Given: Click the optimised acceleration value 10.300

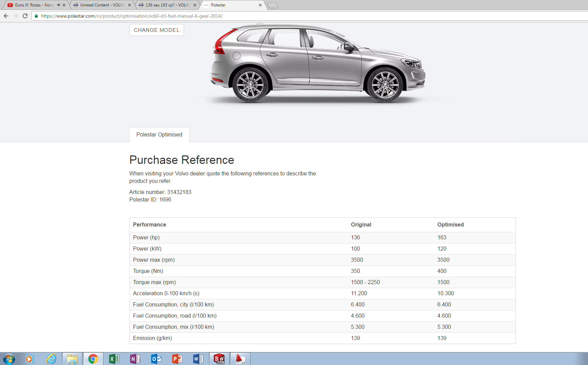Looking at the screenshot, I should 445,293.
